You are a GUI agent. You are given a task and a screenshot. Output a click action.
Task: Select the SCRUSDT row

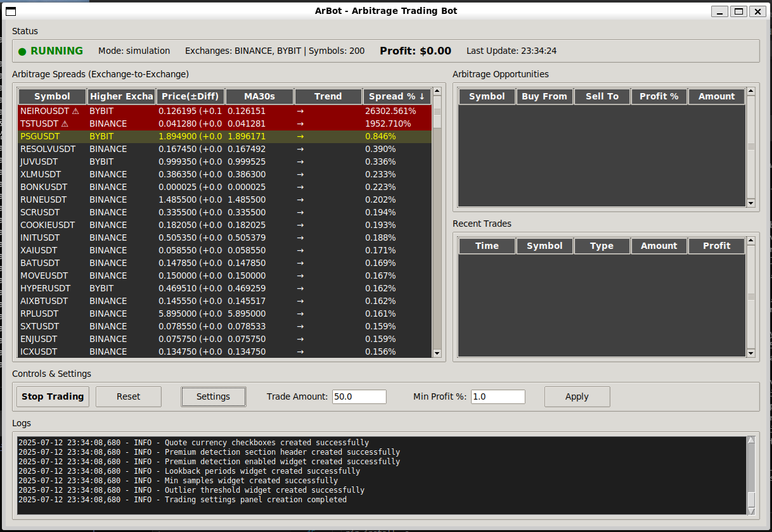[x=225, y=212]
